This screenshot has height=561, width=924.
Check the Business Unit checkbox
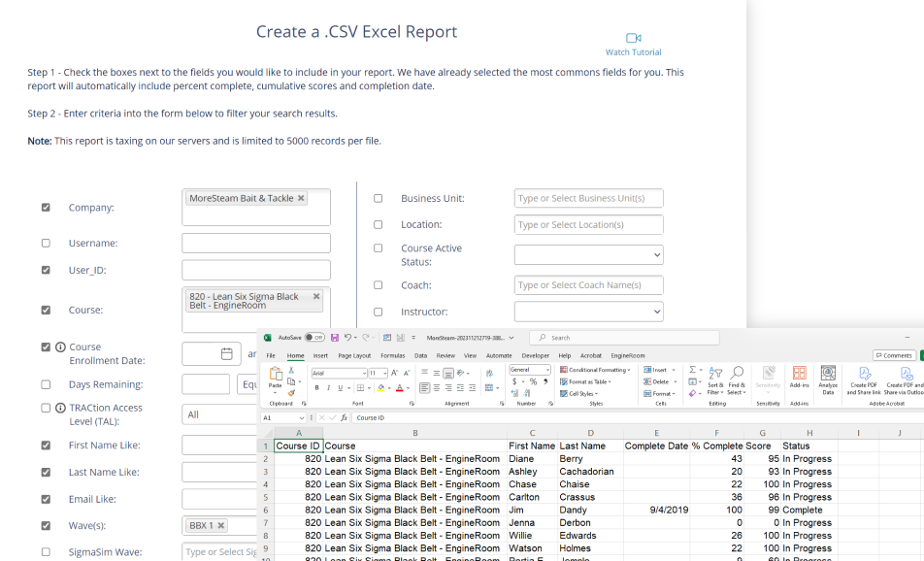coord(379,199)
